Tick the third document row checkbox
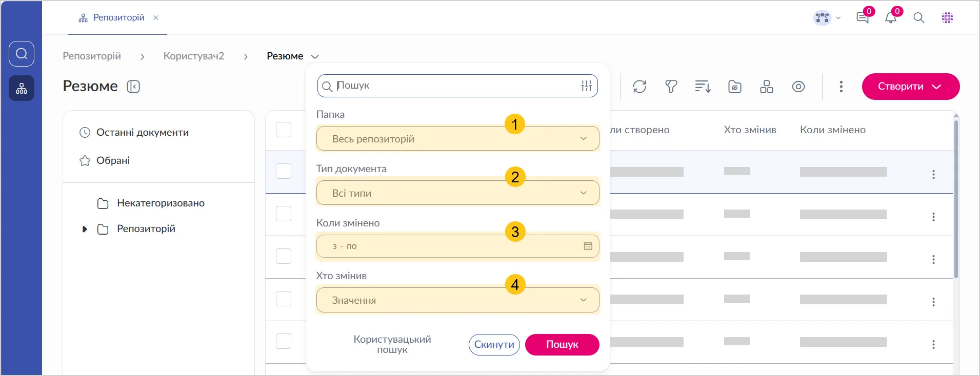 click(284, 256)
